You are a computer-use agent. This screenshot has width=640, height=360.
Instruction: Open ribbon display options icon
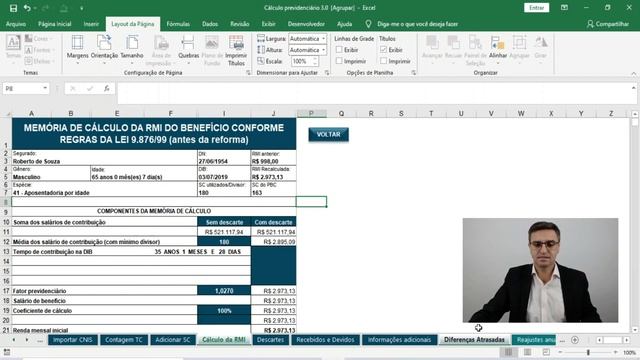[x=564, y=8]
